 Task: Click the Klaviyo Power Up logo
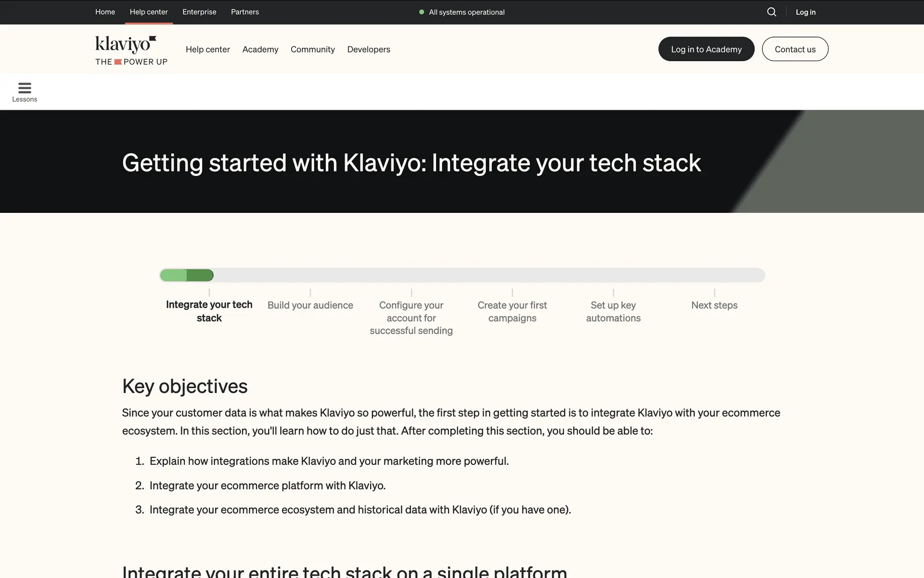coord(131,50)
